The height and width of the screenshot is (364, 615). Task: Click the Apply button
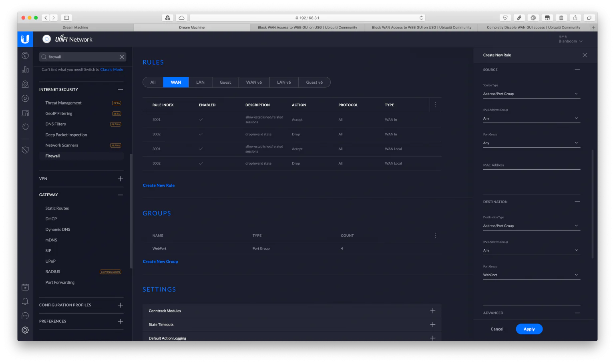click(529, 329)
